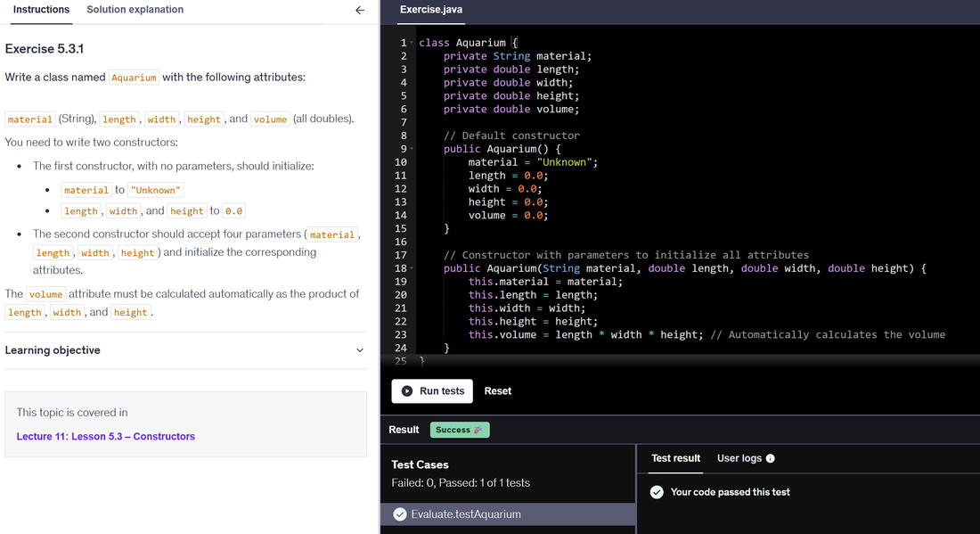This screenshot has height=534, width=980.
Task: Click the back arrow above the instructions panel
Action: click(x=360, y=11)
